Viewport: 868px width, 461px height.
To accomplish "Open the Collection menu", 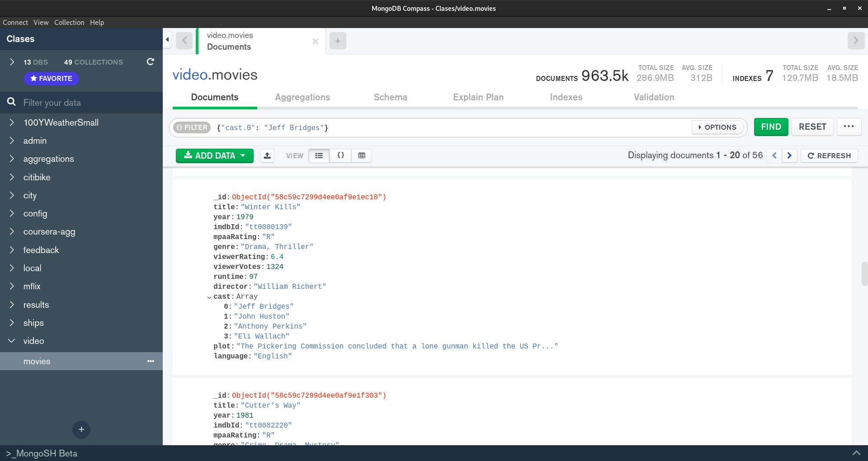I will pyautogui.click(x=69, y=22).
